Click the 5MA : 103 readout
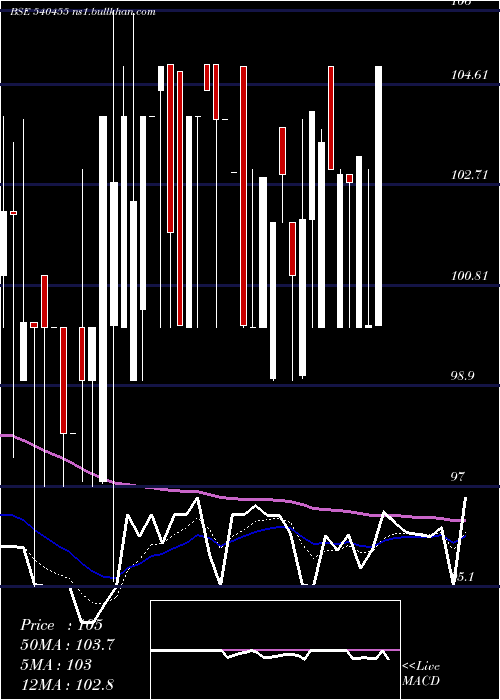Image resolution: width=500 pixels, height=700 pixels. (x=56, y=665)
